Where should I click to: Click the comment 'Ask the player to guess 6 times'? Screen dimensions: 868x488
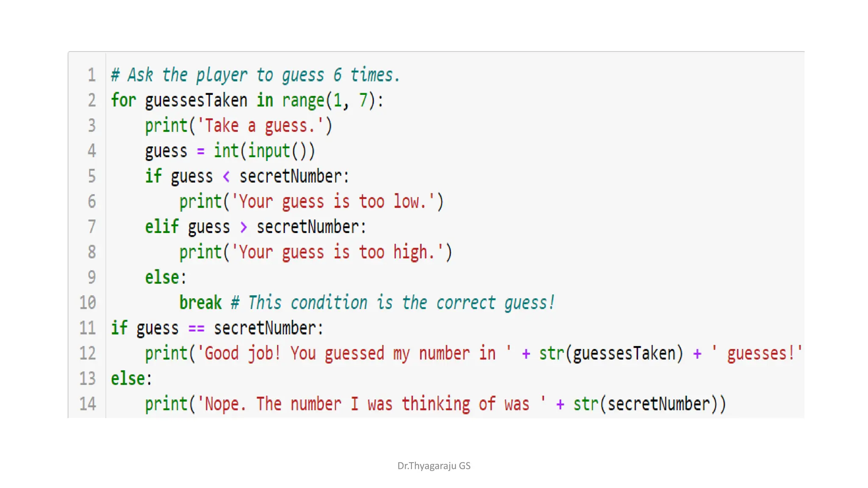point(256,75)
